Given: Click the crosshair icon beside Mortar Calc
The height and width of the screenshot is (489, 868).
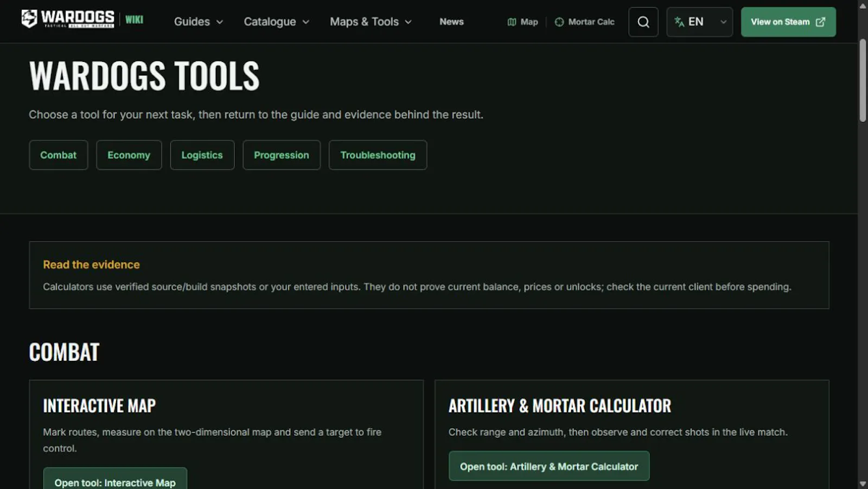Looking at the screenshot, I should click(559, 22).
